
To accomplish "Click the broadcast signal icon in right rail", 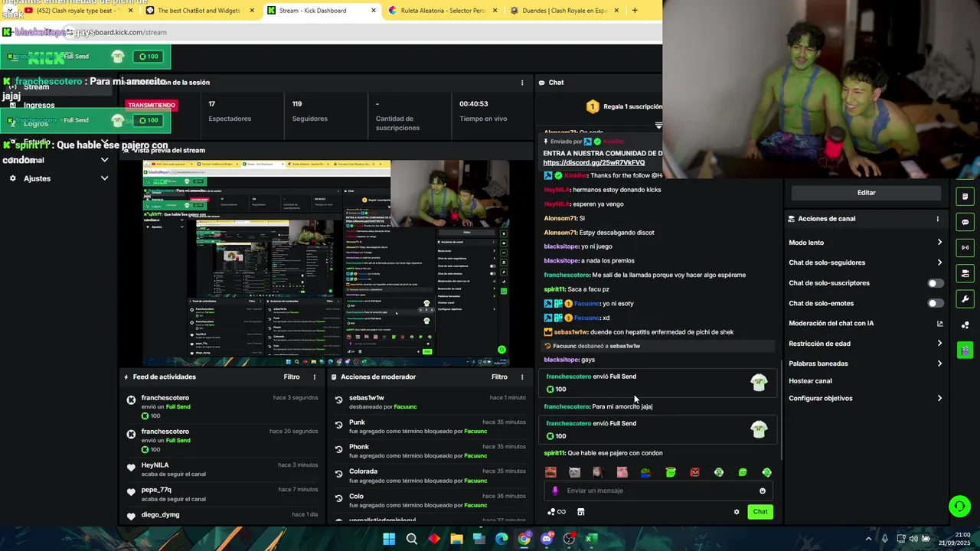I will coord(965,247).
